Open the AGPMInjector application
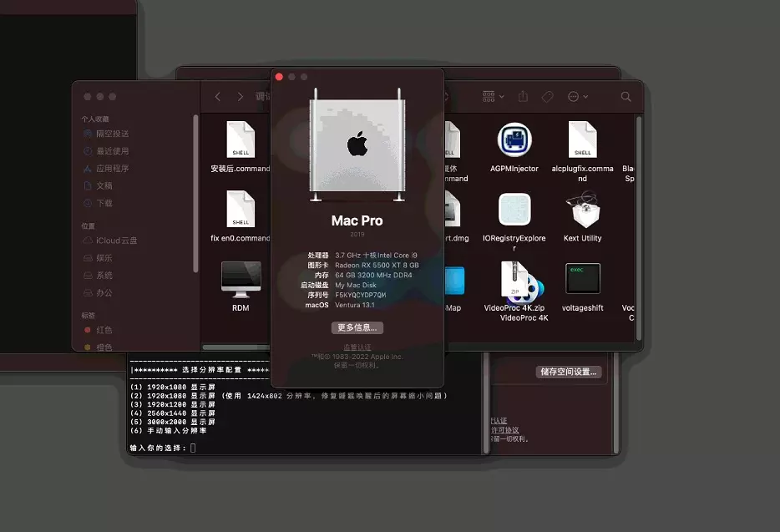This screenshot has width=780, height=532. [514, 139]
